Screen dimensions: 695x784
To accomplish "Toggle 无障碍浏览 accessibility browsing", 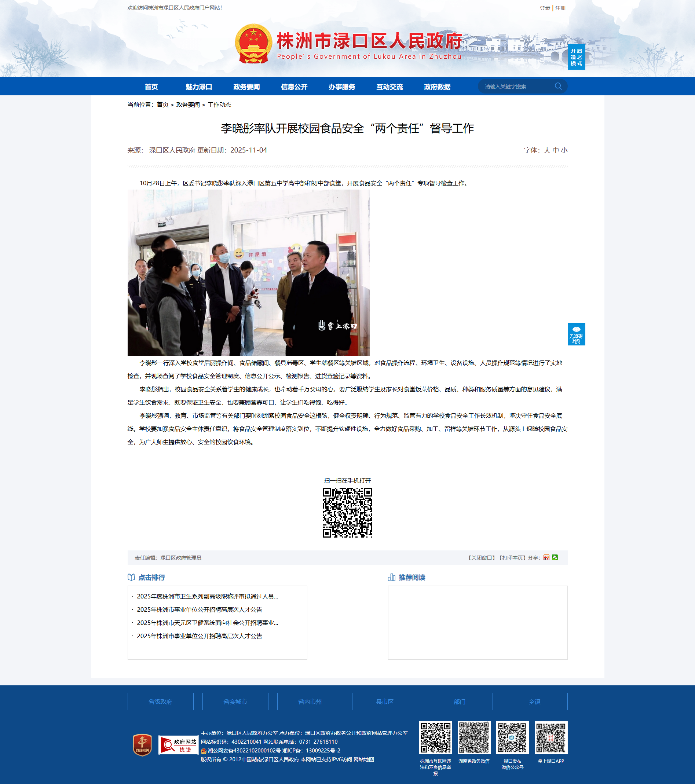I will pos(576,334).
